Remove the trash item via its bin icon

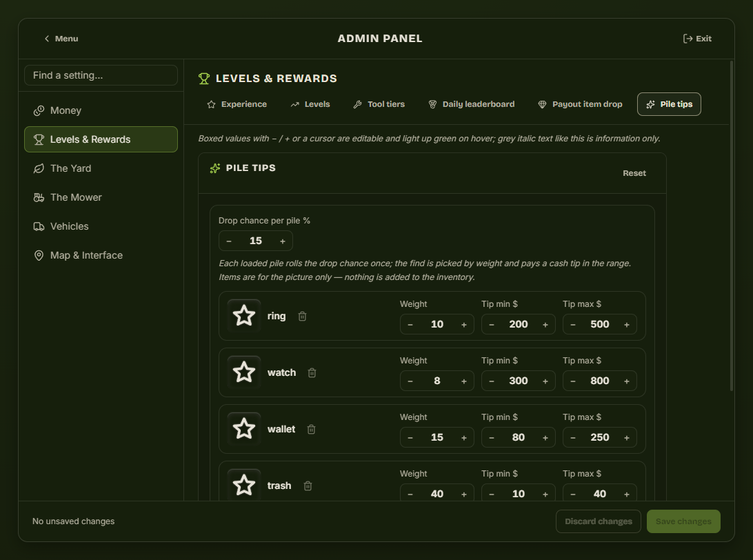[308, 486]
